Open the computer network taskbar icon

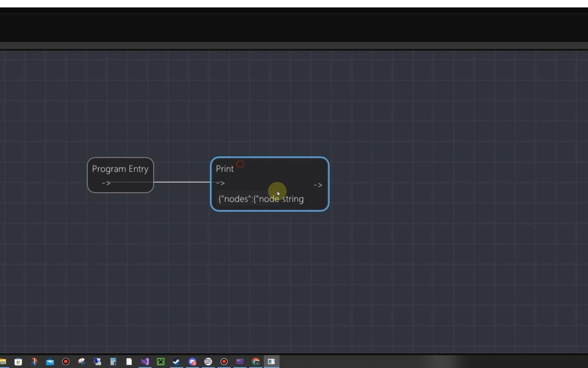pos(97,362)
